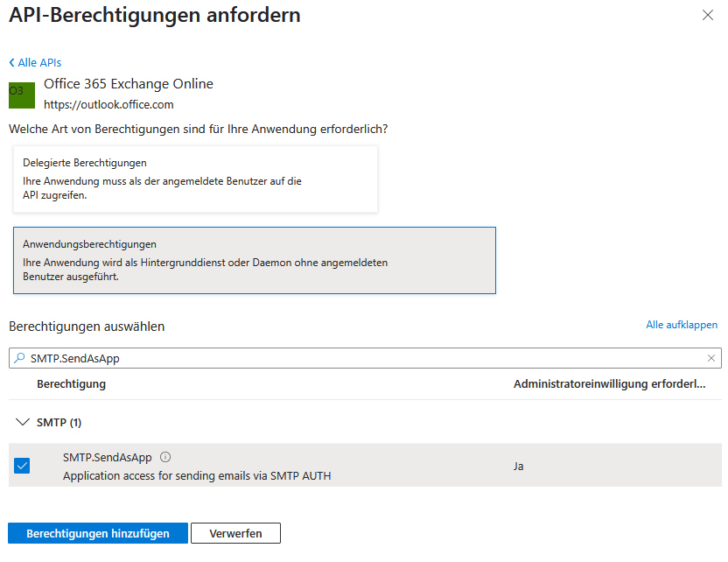Click the Office 365 Exchange Online title

(129, 84)
